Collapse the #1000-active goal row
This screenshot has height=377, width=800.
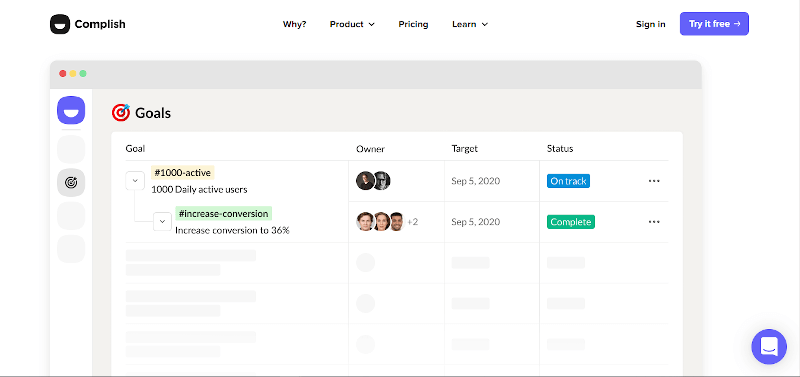(135, 181)
